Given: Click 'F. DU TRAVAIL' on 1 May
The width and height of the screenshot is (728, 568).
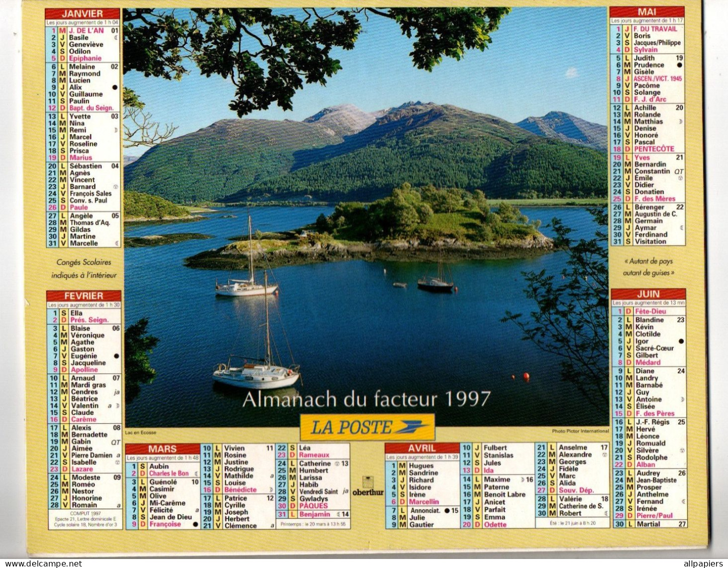Looking at the screenshot, I should tap(656, 29).
